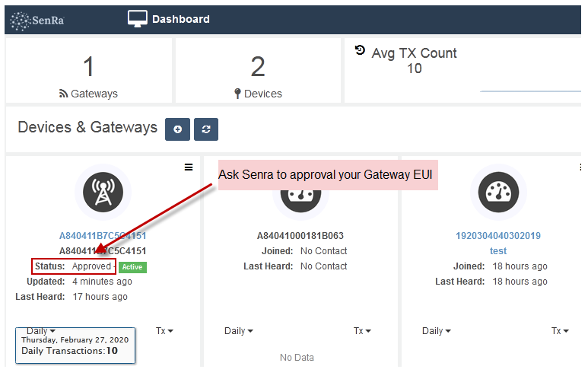Click the Devices pin icon
588x379 pixels.
pos(237,94)
